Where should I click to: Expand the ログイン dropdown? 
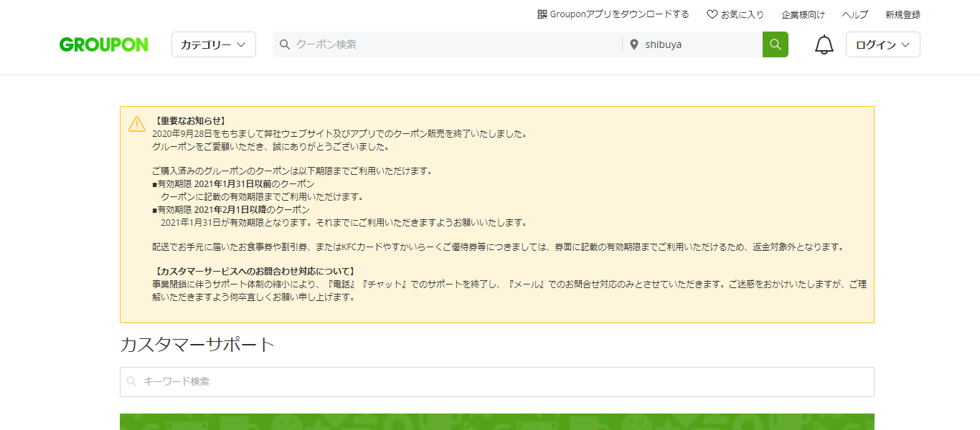pyautogui.click(x=883, y=44)
